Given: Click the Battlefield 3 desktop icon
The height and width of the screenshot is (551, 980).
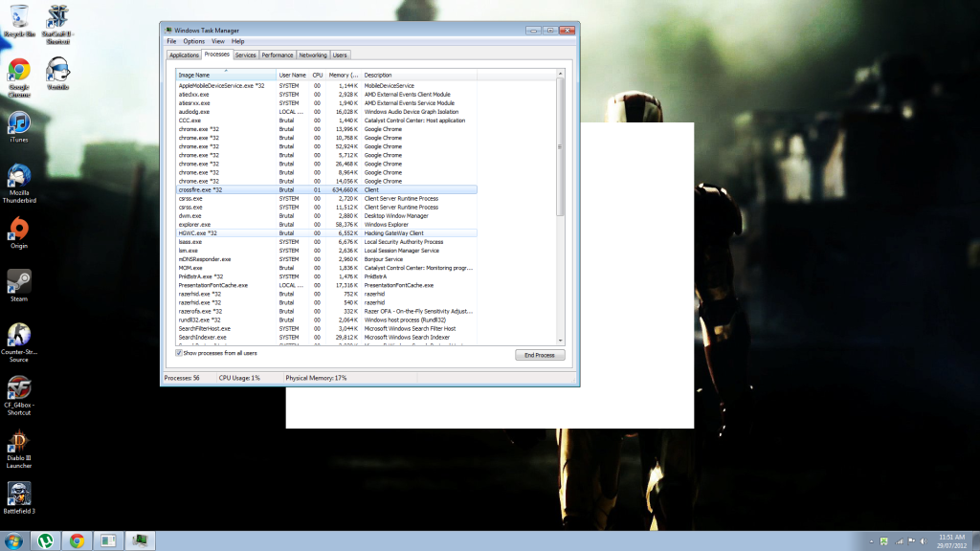Looking at the screenshot, I should [19, 495].
